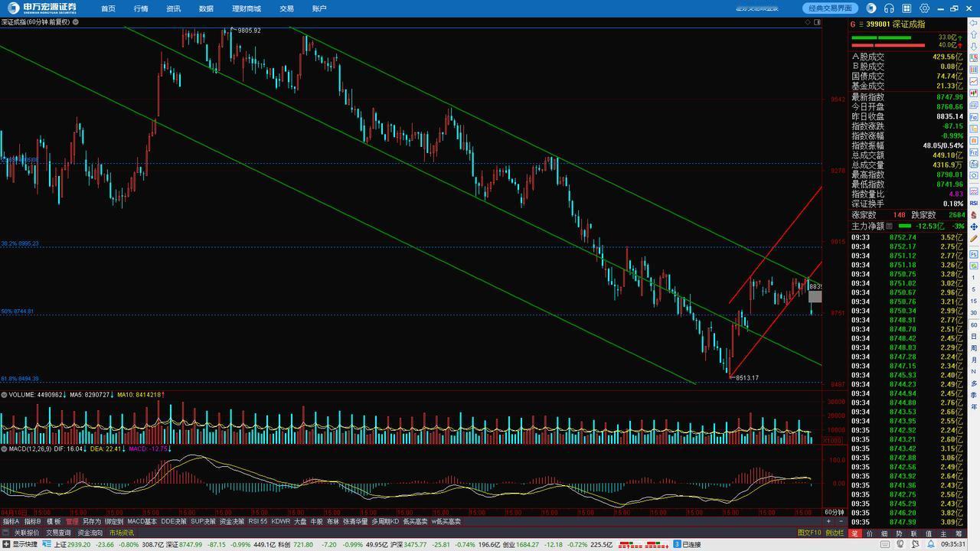Open the 行情 menu
The width and height of the screenshot is (980, 551).
click(141, 8)
